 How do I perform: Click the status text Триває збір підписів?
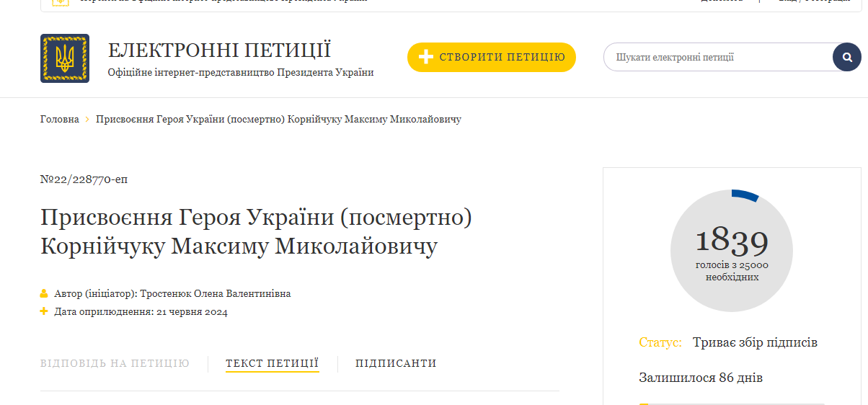755,342
